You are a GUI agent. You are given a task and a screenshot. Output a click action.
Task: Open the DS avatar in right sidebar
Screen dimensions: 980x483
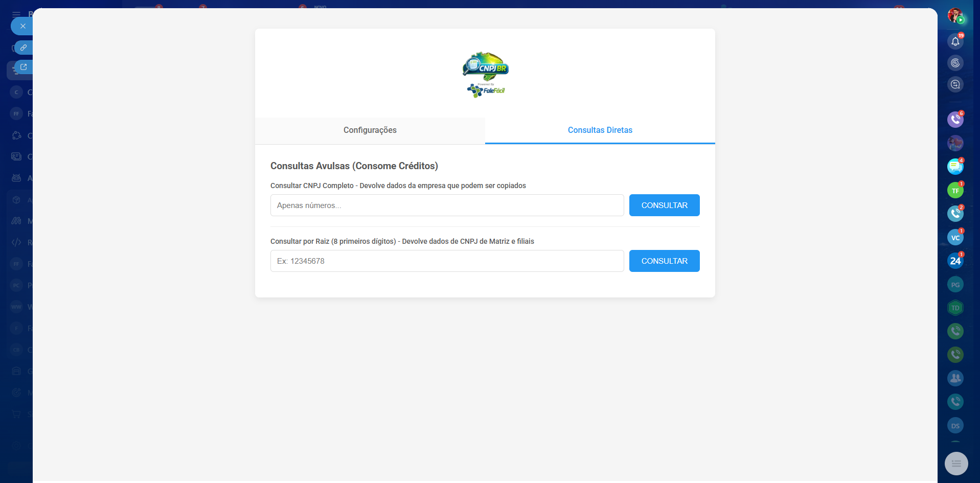point(955,426)
